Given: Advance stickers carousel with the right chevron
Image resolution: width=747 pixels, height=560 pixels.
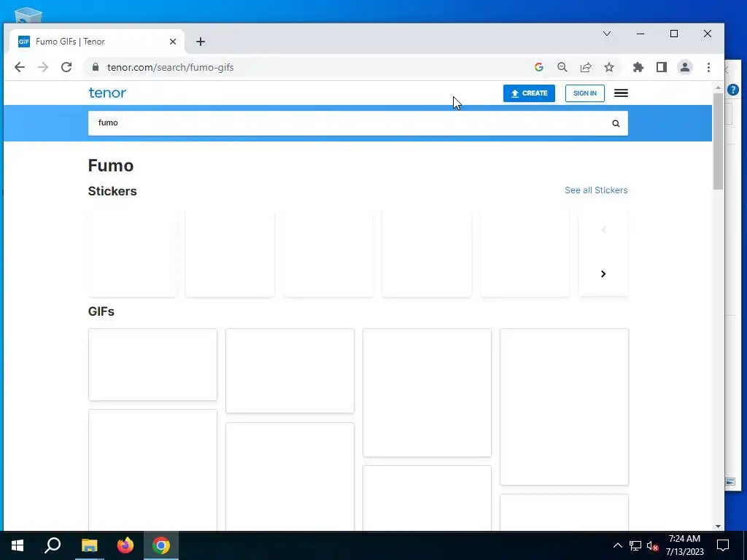Looking at the screenshot, I should click(603, 274).
